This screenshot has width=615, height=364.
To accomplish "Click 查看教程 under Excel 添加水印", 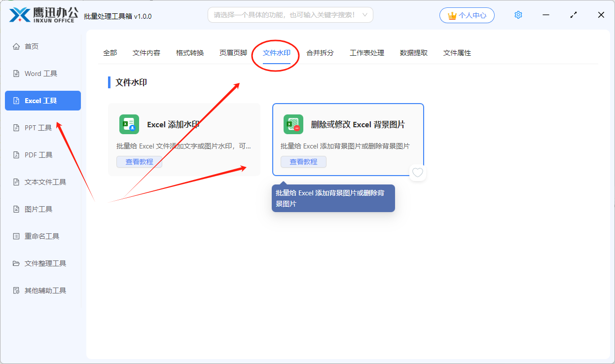I will click(139, 162).
